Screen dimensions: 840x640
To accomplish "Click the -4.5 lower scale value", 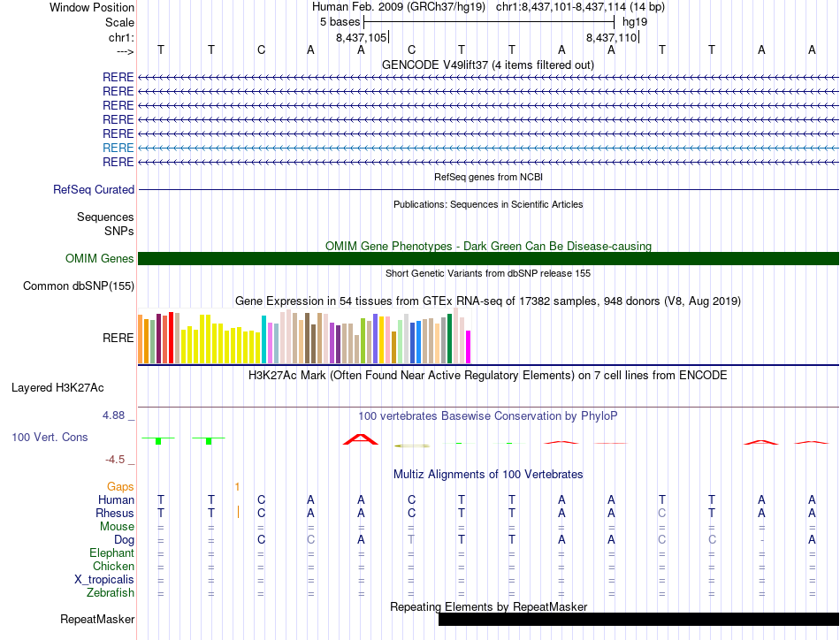I will (115, 460).
